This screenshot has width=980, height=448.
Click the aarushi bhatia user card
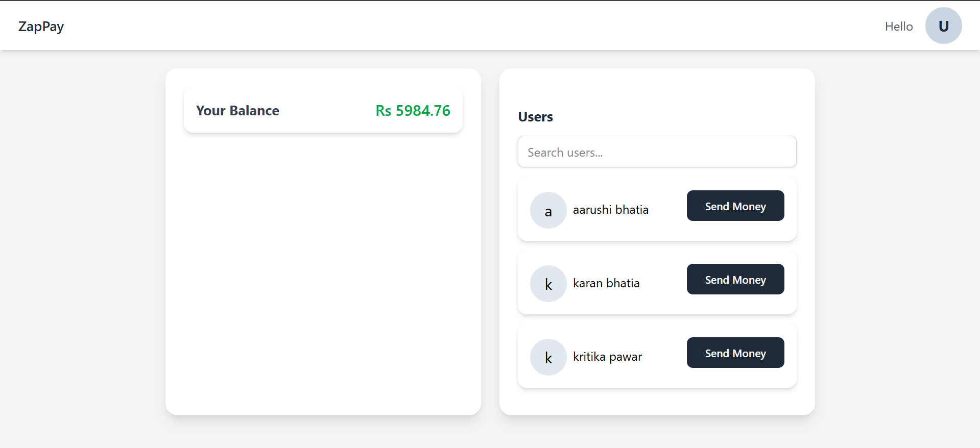click(657, 209)
